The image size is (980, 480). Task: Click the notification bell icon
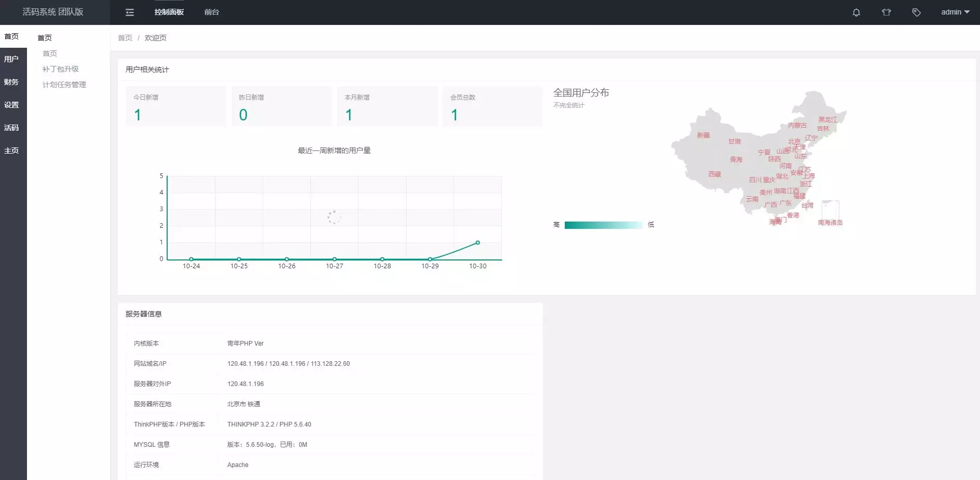[856, 12]
